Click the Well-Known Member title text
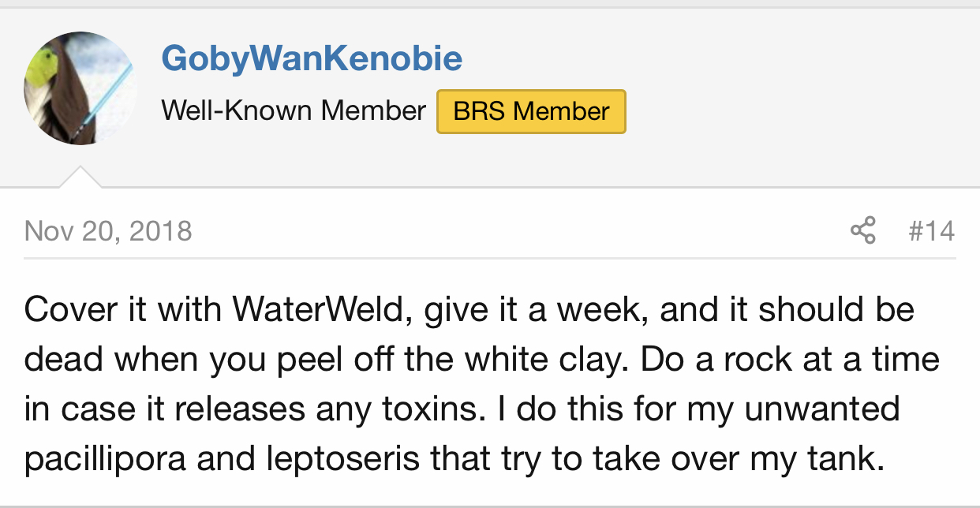980x508 pixels. pyautogui.click(x=294, y=111)
